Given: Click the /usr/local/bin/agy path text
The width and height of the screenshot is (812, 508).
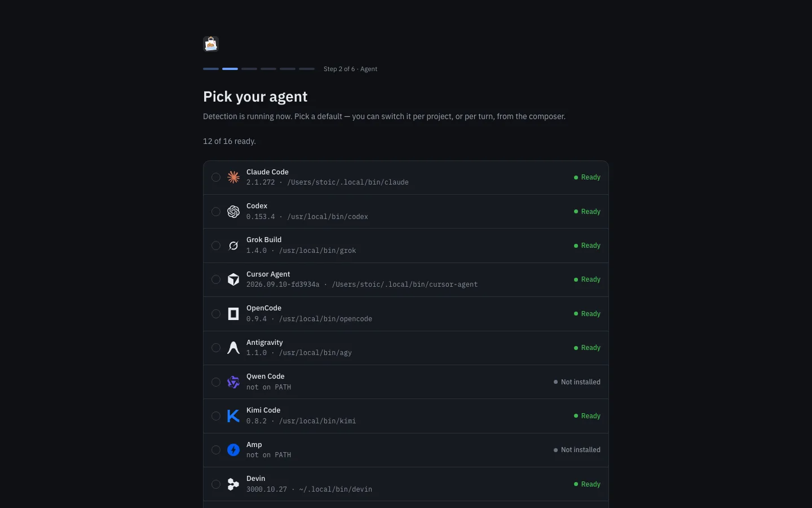Looking at the screenshot, I should pos(315,353).
